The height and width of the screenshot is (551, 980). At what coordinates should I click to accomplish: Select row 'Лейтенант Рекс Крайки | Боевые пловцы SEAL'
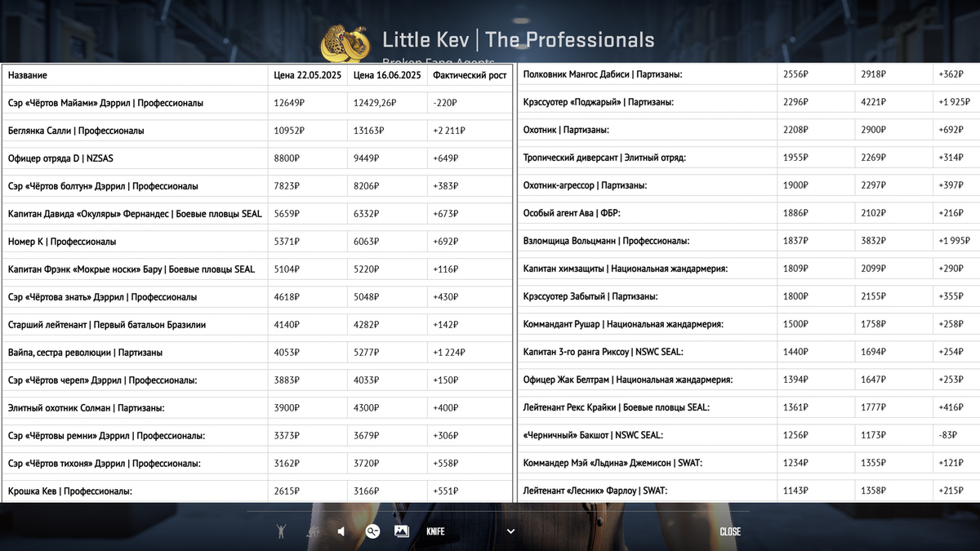pos(749,407)
